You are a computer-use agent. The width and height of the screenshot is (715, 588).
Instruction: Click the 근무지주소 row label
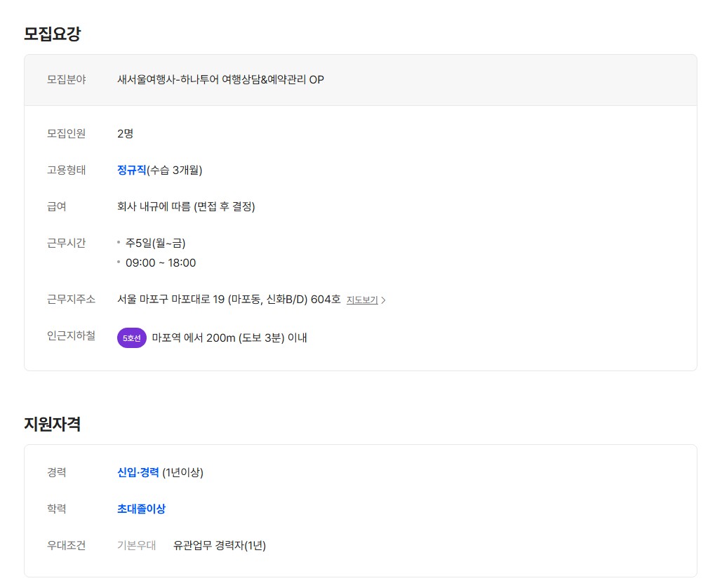tap(72, 300)
